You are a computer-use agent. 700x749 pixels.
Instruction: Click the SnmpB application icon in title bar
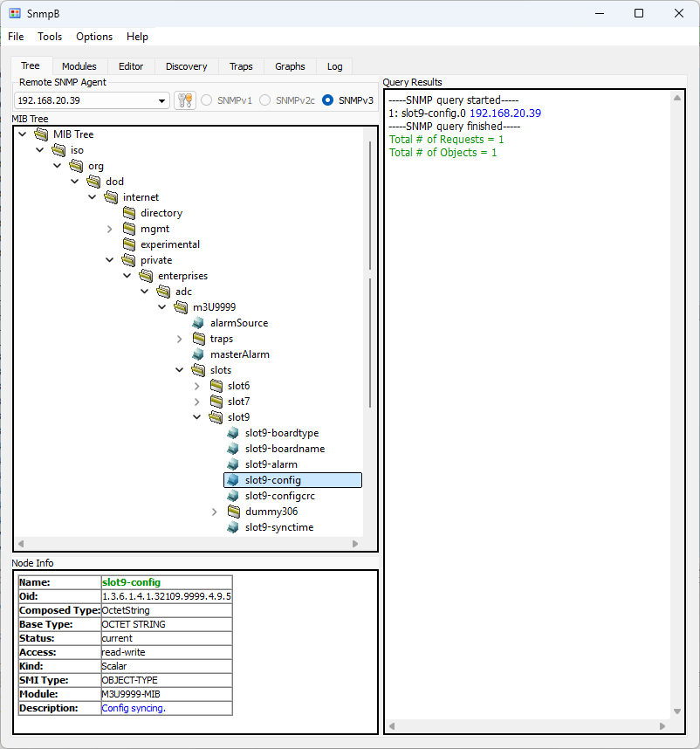click(x=15, y=13)
